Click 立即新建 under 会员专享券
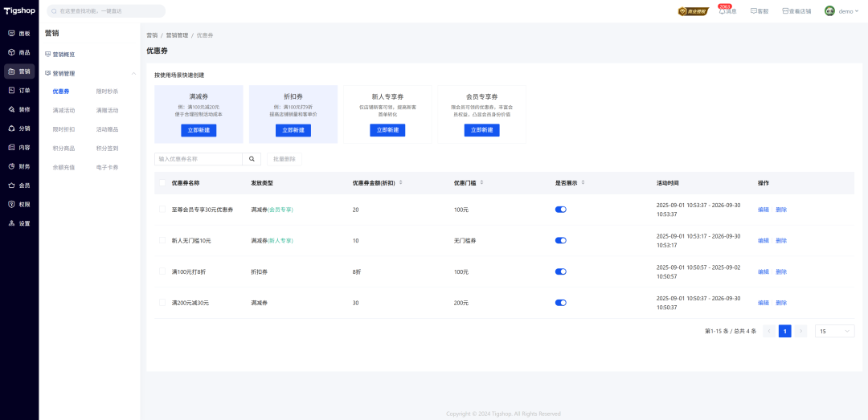Viewport: 868px width, 420px height. pos(481,130)
